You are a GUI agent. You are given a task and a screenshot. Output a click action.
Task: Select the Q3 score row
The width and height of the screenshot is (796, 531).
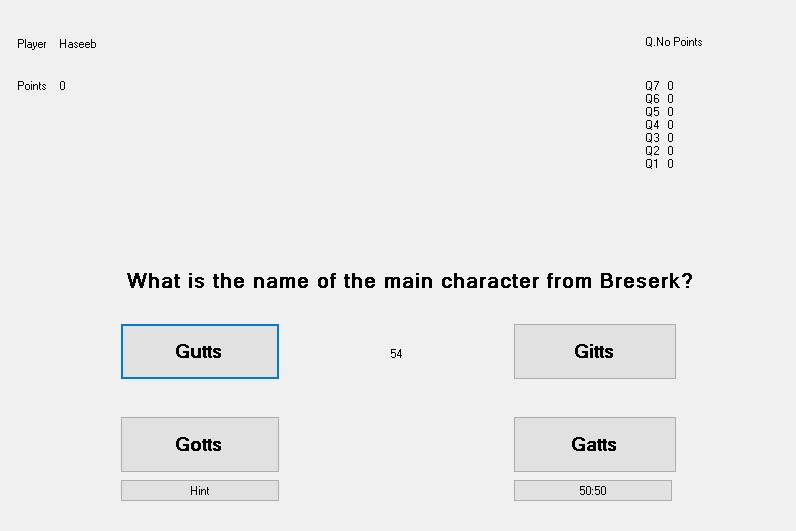[x=659, y=138]
